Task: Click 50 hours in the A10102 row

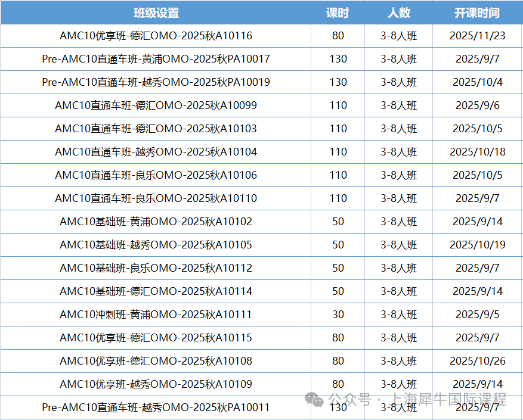Action: click(338, 222)
